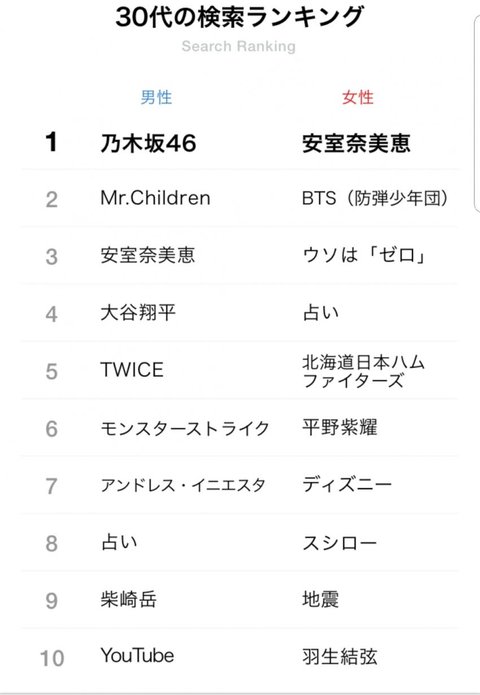
Task: Open the ディズニー entry
Action: point(347,484)
